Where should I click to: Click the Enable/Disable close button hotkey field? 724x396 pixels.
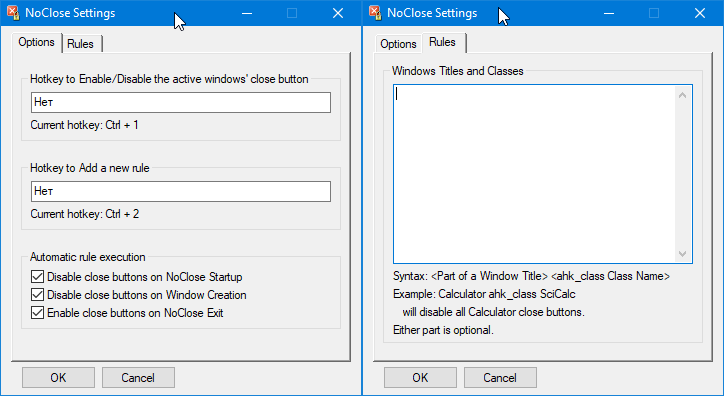point(181,102)
